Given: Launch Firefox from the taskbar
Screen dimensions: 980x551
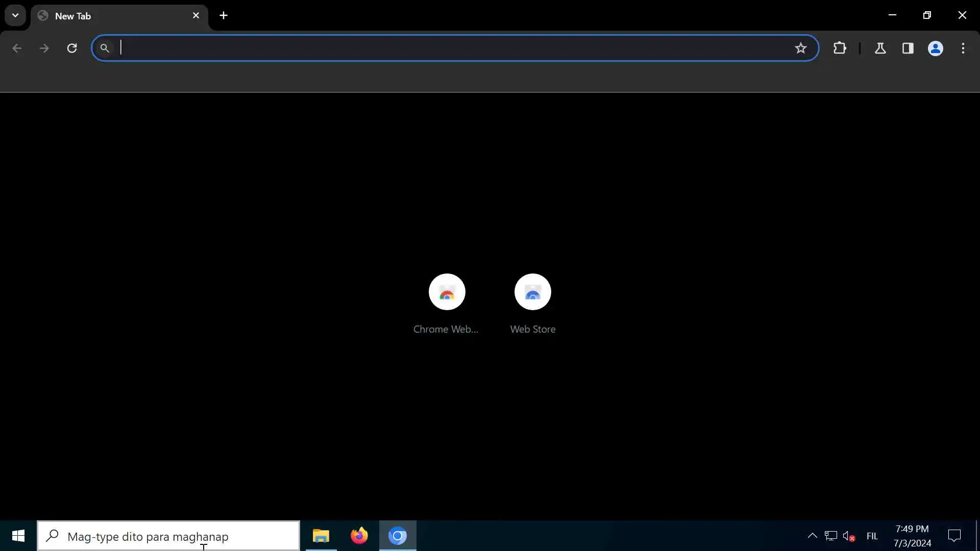Looking at the screenshot, I should [359, 536].
